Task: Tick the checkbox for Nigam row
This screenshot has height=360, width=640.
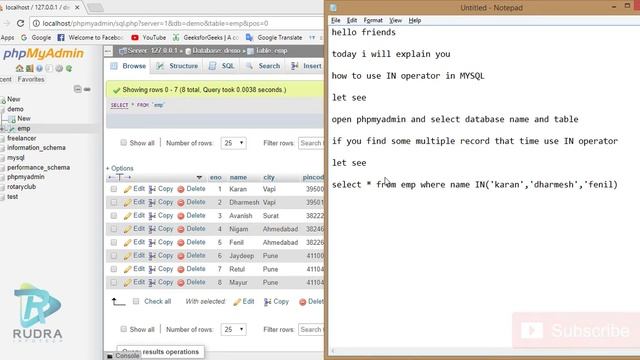Action: [x=113, y=229]
